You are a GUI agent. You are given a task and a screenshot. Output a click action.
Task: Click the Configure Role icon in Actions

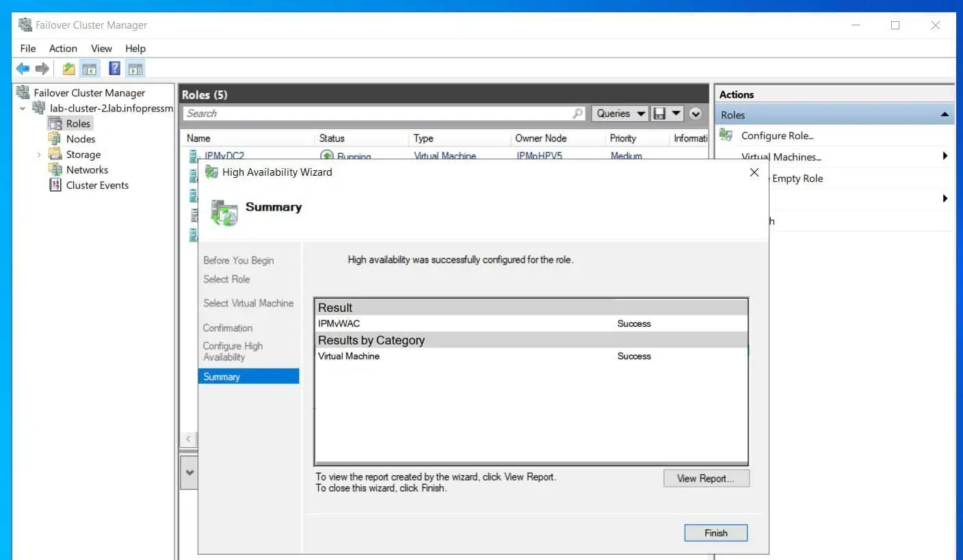tap(726, 135)
